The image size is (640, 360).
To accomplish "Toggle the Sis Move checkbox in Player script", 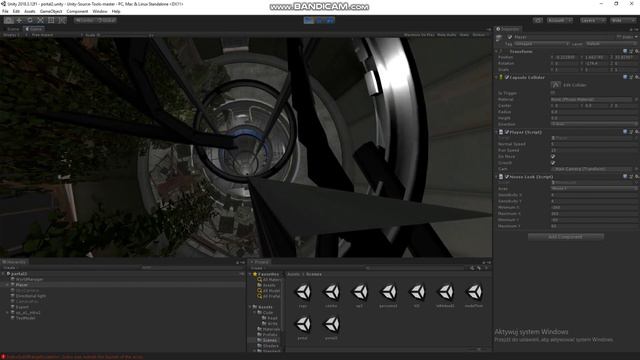I will [x=553, y=156].
